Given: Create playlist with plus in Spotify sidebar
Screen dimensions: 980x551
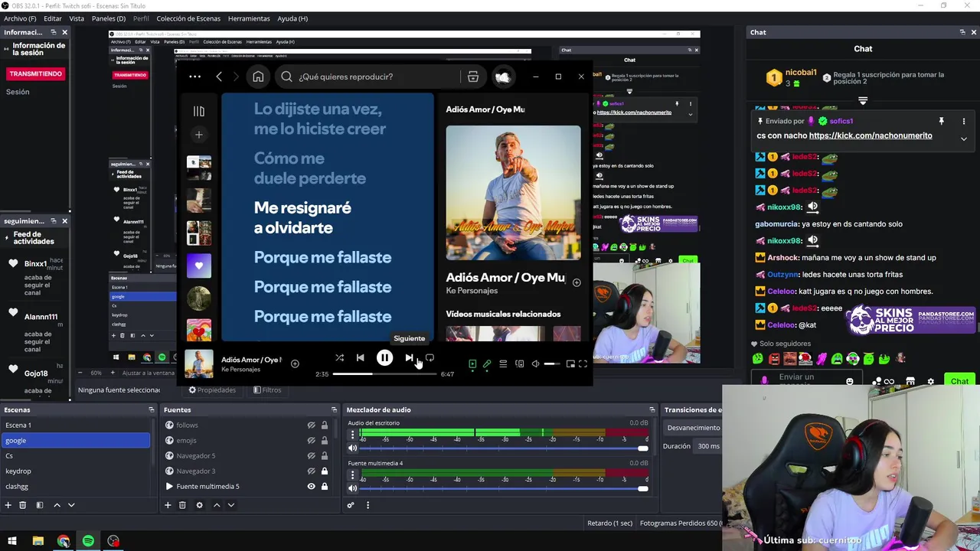Looking at the screenshot, I should click(x=199, y=135).
